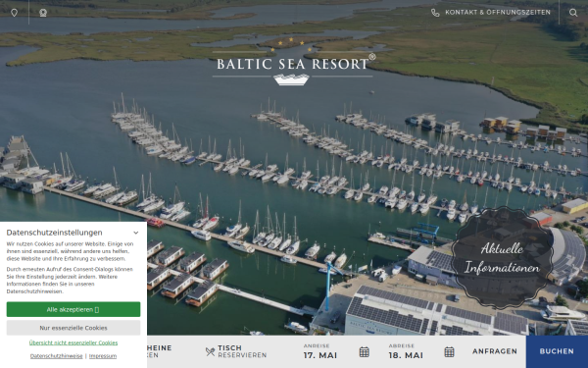Open the location pin icon
Viewport: 588px width, 368px height.
[x=14, y=13]
